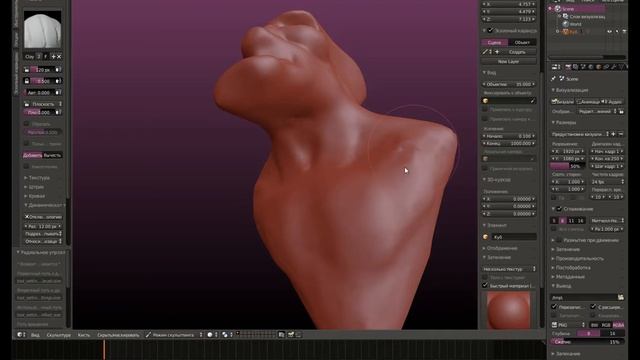Screen dimensions: 640x360
Task: Collapse the Динамическая топология panel
Action: [x=43, y=205]
